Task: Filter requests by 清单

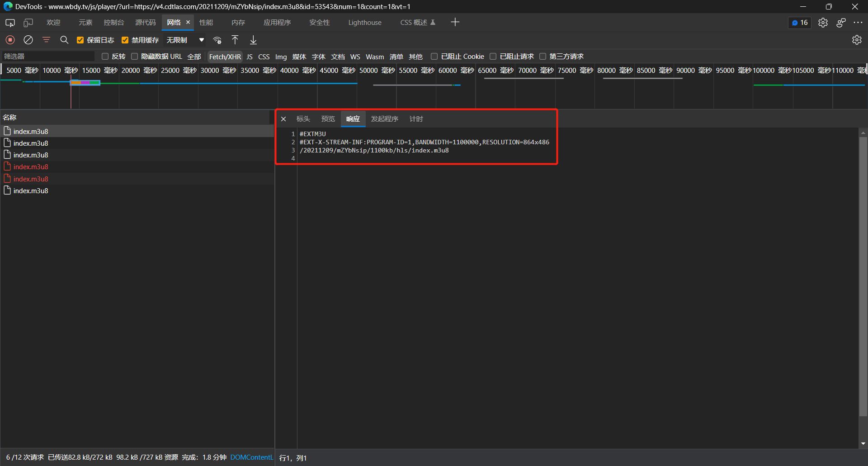Action: click(396, 57)
